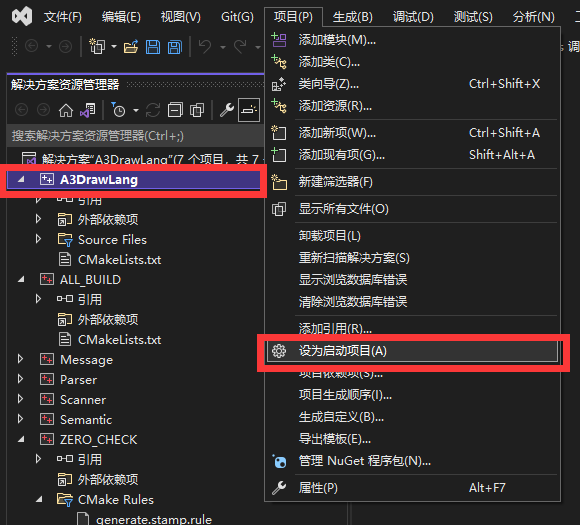The image size is (580, 525).
Task: Open pending changes filter dropdown arrow
Action: (136, 110)
